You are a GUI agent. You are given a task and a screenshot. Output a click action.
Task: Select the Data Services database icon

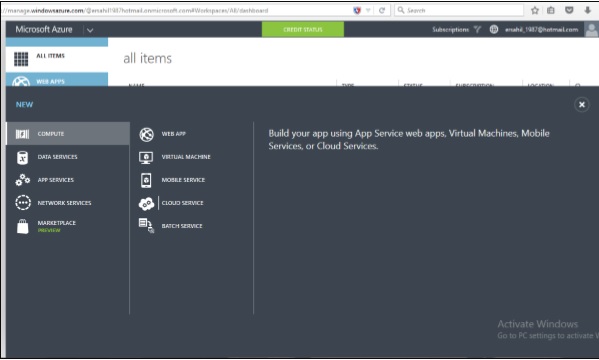(22, 157)
